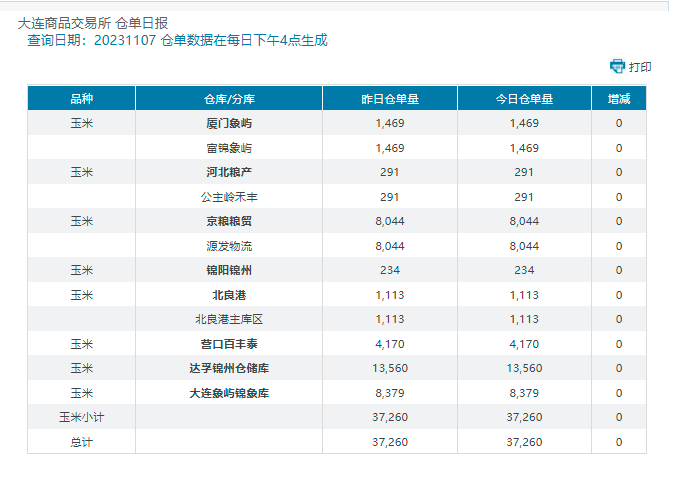The height and width of the screenshot is (493, 691).
Task: Click the 北良港主库区 sub-warehouse cell
Action: pyautogui.click(x=229, y=319)
